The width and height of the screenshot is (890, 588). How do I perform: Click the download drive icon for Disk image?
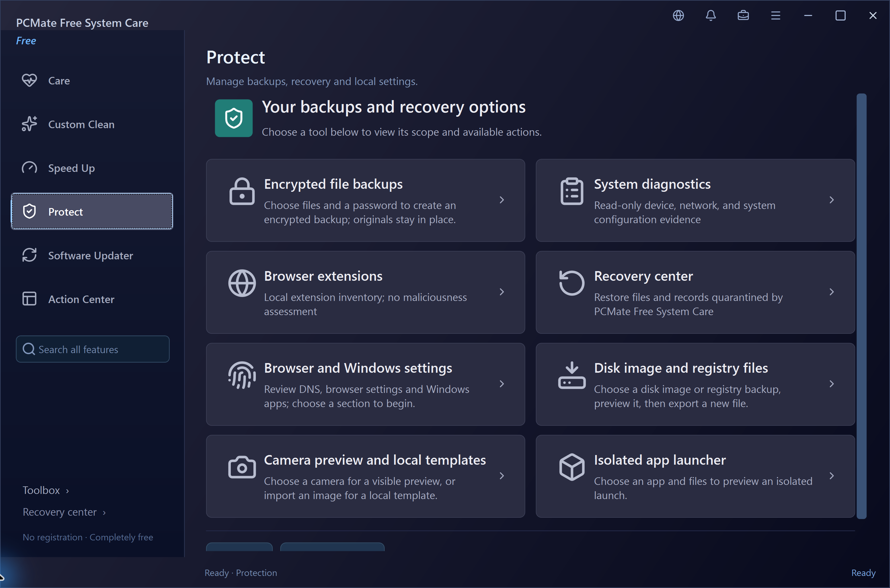click(572, 375)
